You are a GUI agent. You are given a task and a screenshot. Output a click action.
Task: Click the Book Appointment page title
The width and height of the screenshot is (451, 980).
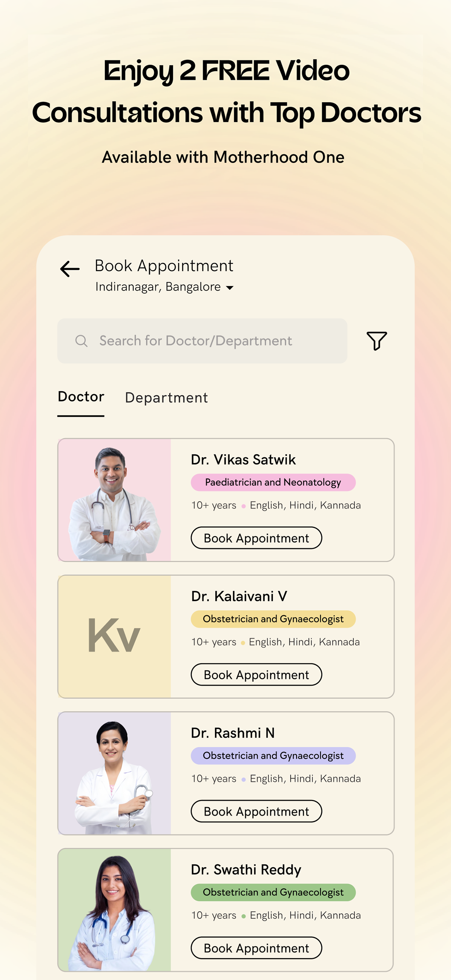[x=164, y=266]
